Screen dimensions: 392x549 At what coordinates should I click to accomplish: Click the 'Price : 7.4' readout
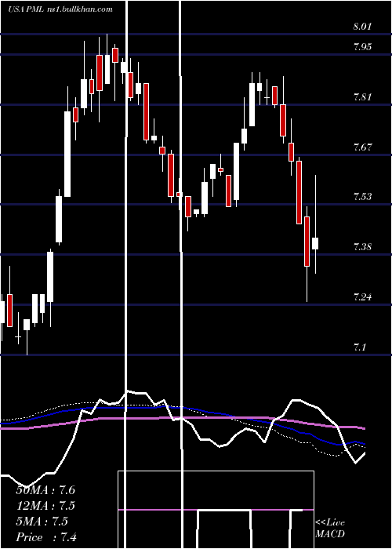coord(46,537)
